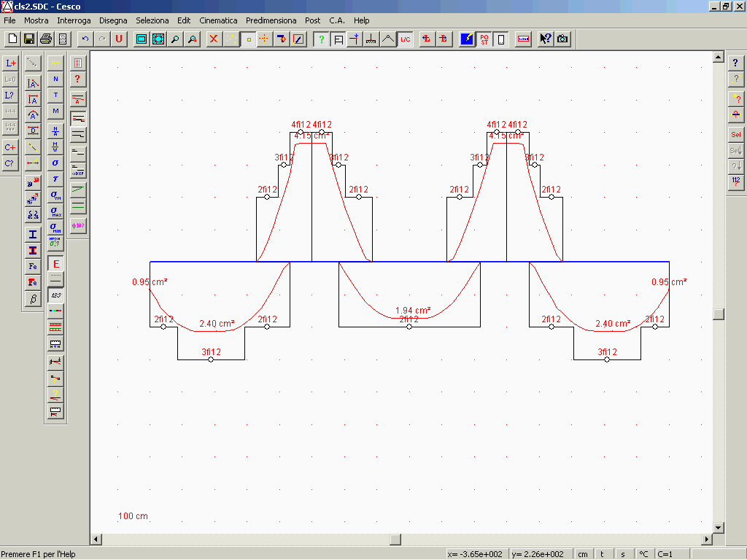The height and width of the screenshot is (560, 747).
Task: Open the Predimensiona menu
Action: pyautogui.click(x=271, y=20)
